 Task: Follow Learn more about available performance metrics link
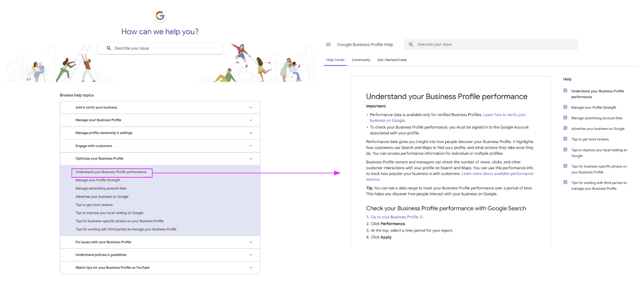click(450, 176)
